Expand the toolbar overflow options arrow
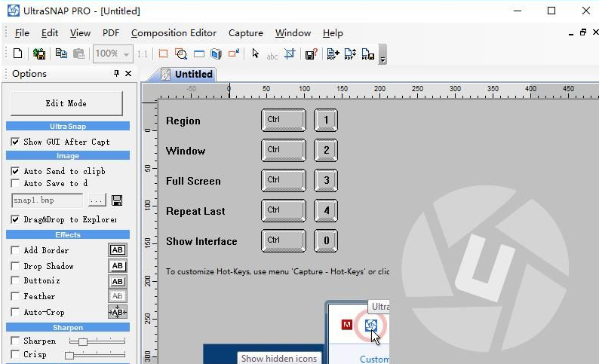Image resolution: width=599 pixels, height=364 pixels. tap(382, 54)
